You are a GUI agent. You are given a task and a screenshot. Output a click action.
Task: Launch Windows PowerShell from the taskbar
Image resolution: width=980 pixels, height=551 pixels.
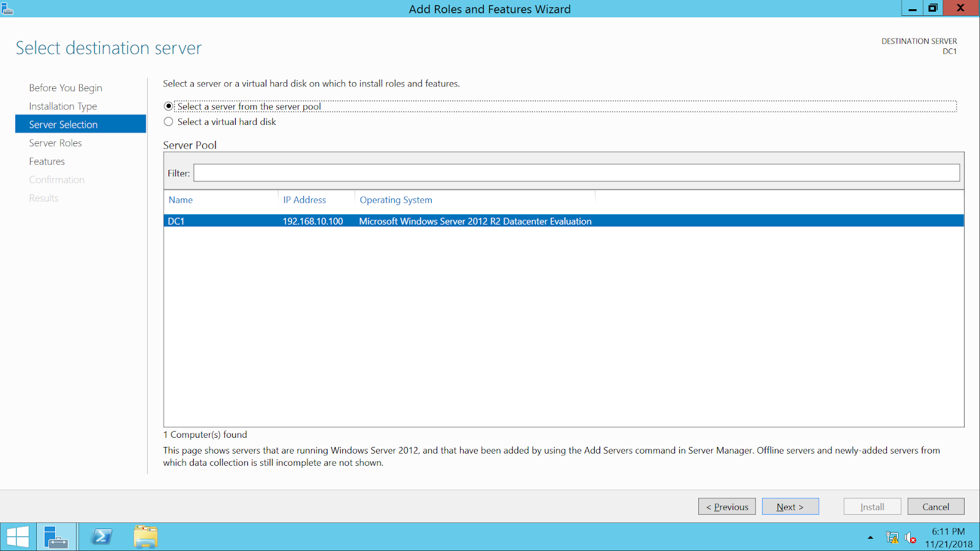tap(102, 537)
